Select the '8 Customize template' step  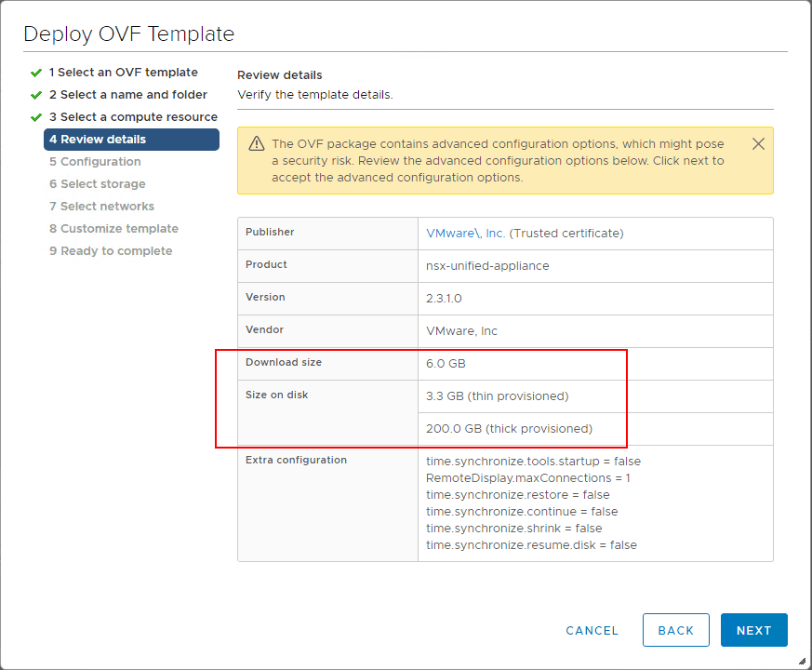pyautogui.click(x=113, y=228)
